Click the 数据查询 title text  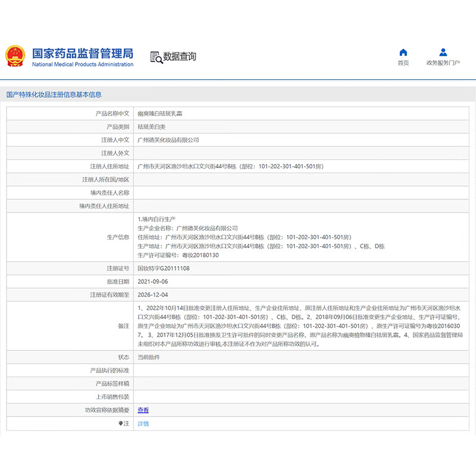(180, 57)
